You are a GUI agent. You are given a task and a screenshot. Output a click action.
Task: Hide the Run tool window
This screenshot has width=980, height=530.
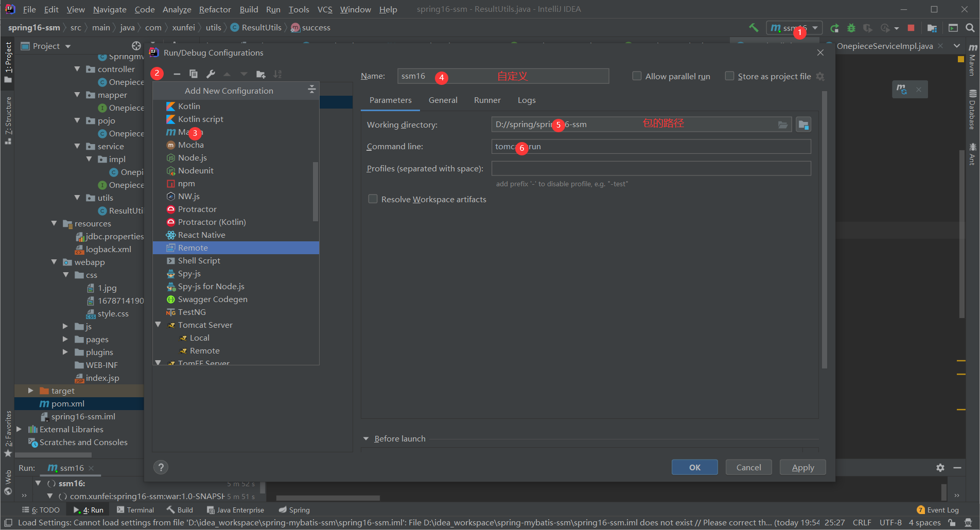point(957,468)
